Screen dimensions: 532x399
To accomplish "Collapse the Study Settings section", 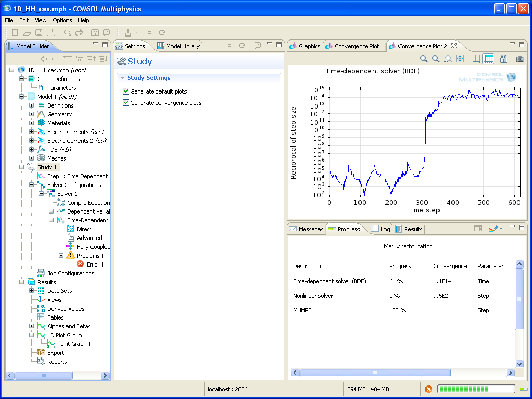I will click(x=123, y=78).
